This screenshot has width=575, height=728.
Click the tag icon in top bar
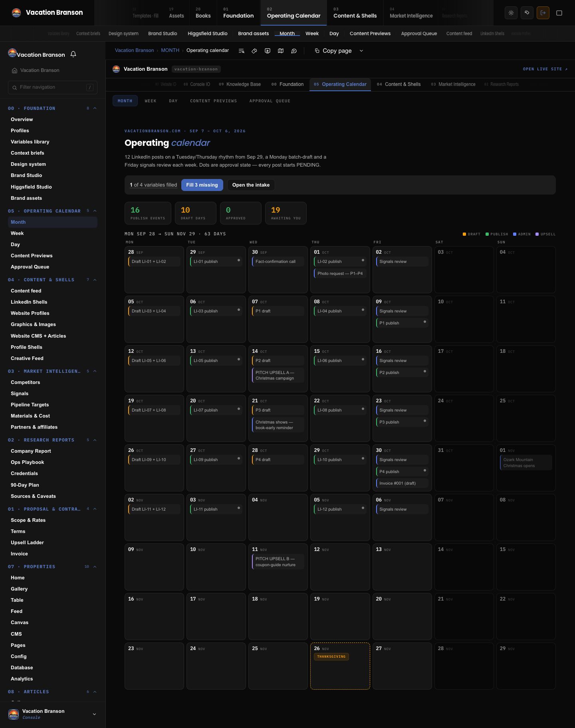pyautogui.click(x=527, y=13)
